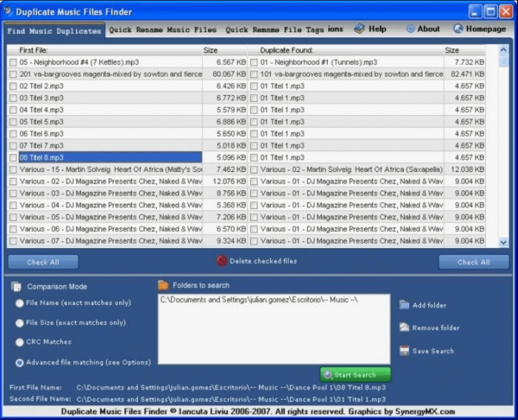Check the duplicate 01 - Neighborhood #1 entry
The width and height of the screenshot is (518, 420).
253,62
